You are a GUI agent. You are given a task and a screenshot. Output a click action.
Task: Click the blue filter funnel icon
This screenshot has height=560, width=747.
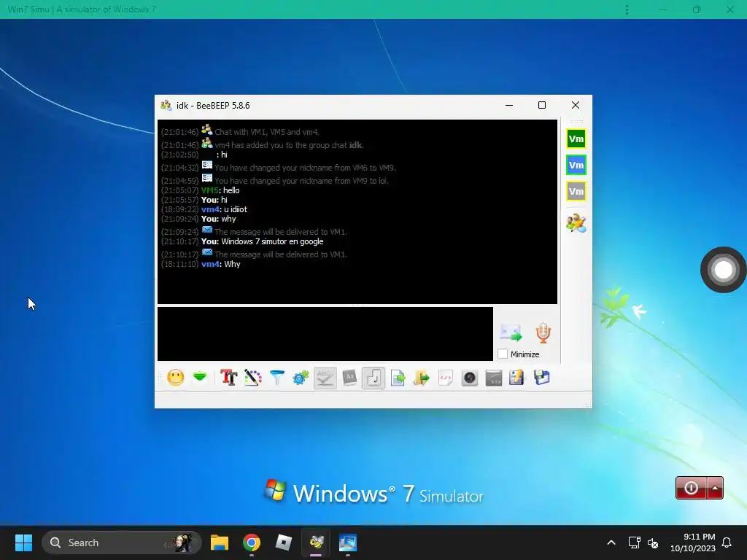276,378
